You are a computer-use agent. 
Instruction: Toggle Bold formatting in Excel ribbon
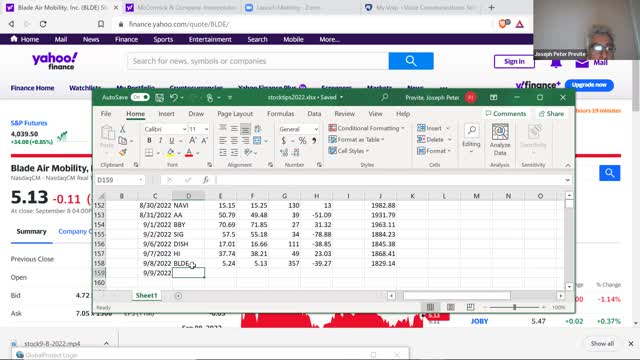click(x=149, y=140)
